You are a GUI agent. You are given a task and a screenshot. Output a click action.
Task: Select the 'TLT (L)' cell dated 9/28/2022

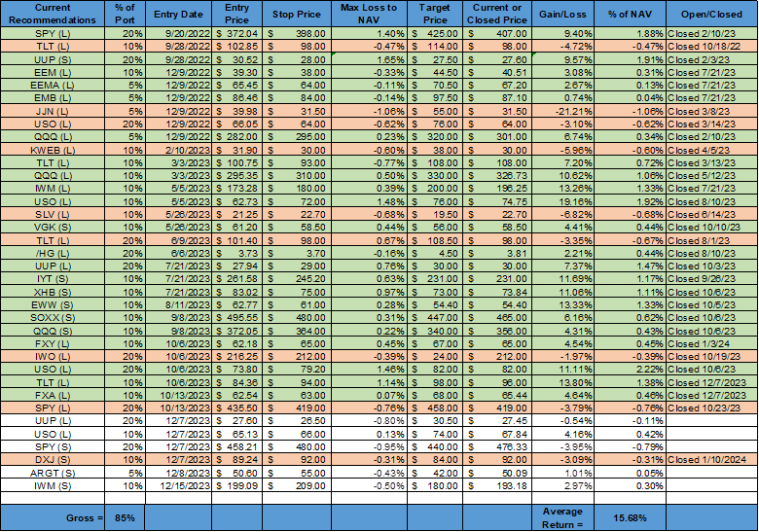point(53,47)
